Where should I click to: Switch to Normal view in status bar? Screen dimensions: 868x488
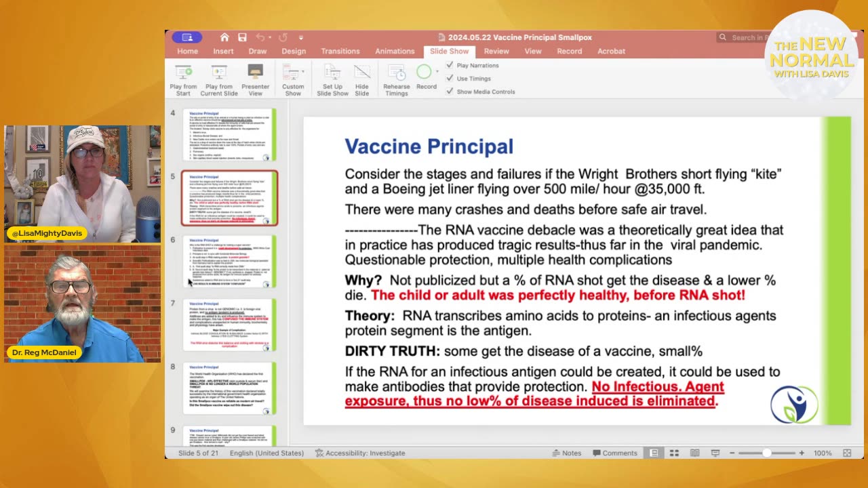point(654,453)
